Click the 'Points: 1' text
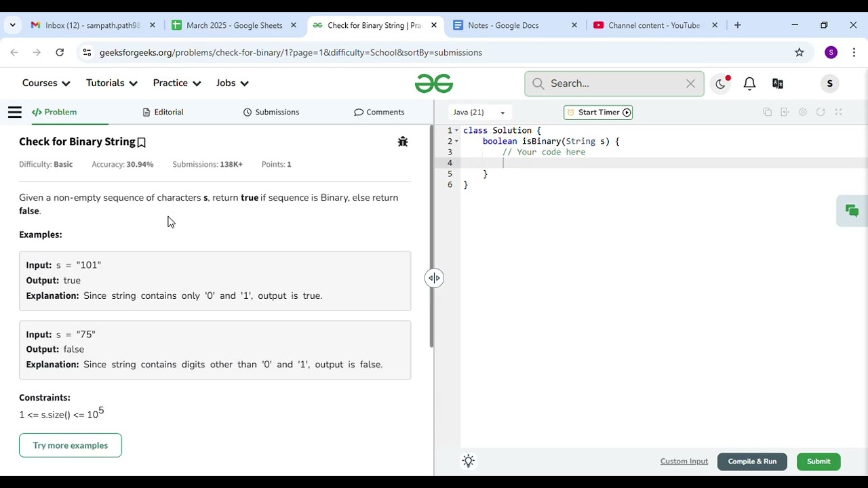The height and width of the screenshot is (488, 868). [277, 164]
